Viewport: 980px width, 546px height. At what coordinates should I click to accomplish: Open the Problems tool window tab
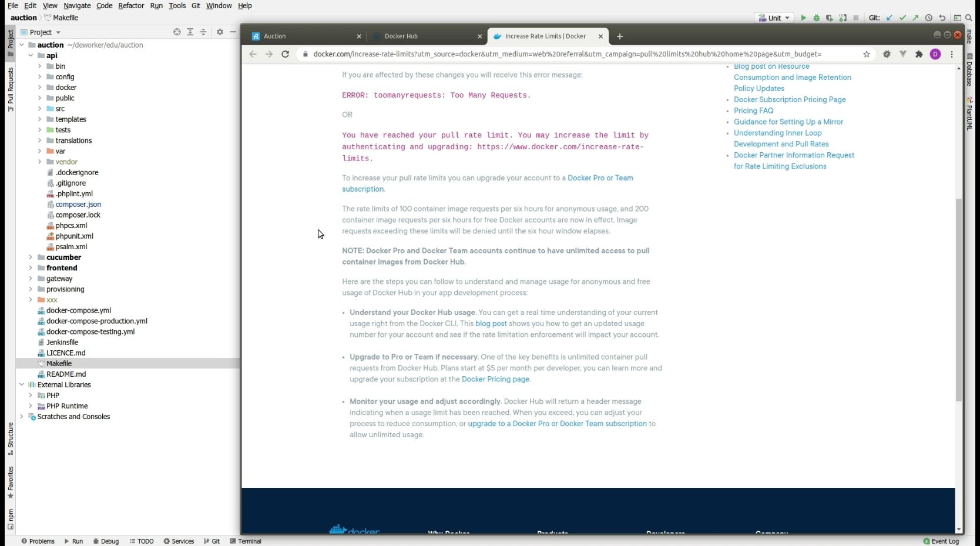tap(38, 541)
